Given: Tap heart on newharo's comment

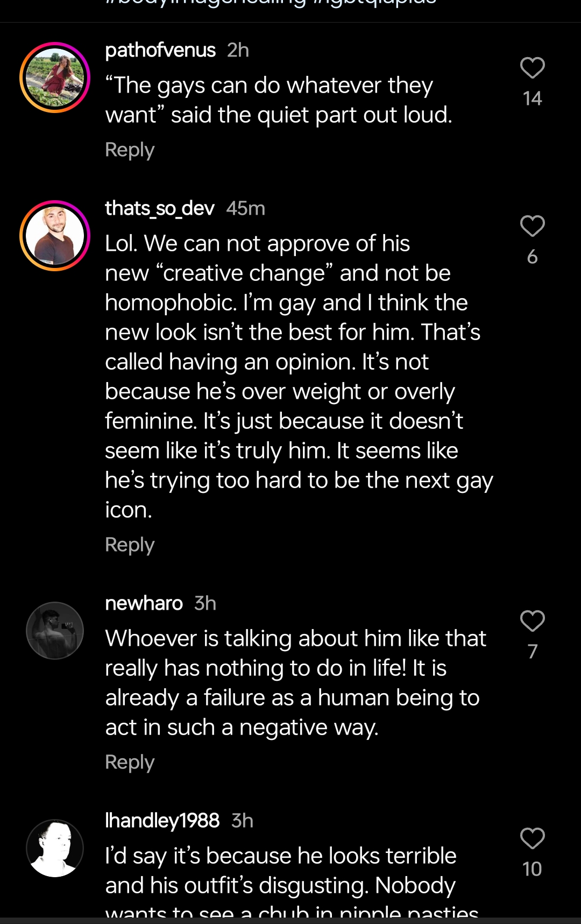Looking at the screenshot, I should point(533,621).
